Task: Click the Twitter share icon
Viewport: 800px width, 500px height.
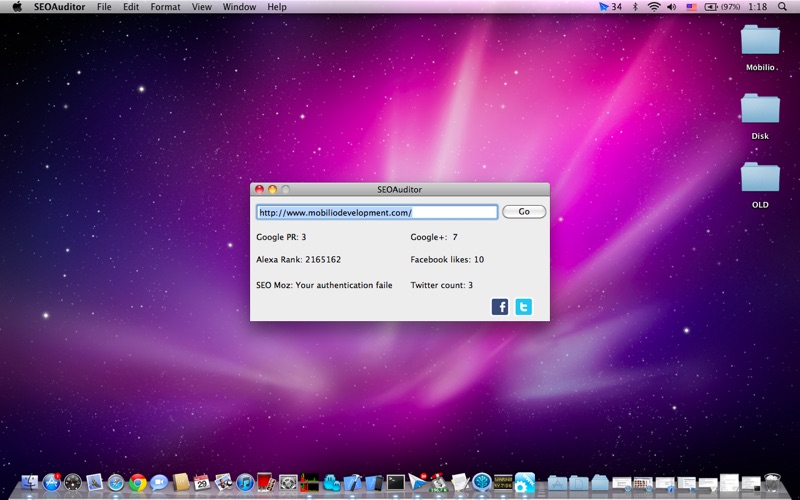Action: click(524, 307)
